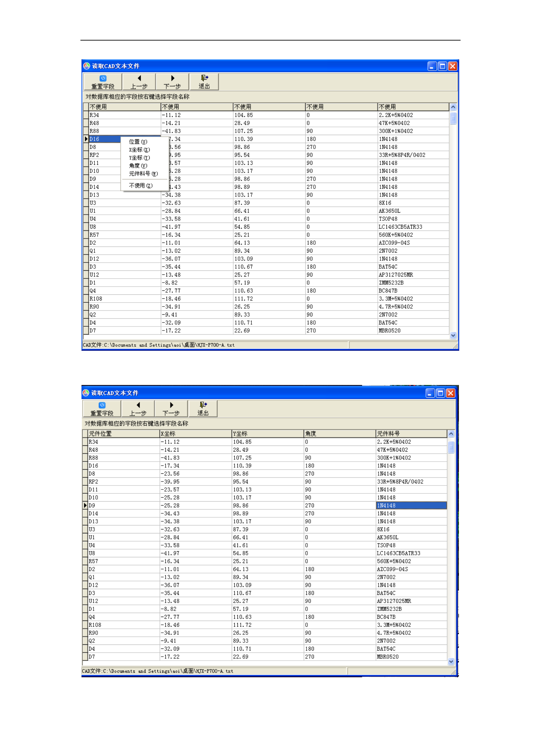Close the upper 读取CAD文本文件 window
541x756 pixels.
(453, 66)
